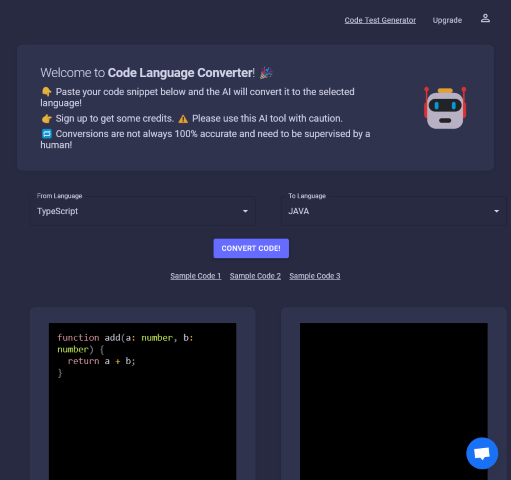Click the party popper emoji in heading

(266, 73)
